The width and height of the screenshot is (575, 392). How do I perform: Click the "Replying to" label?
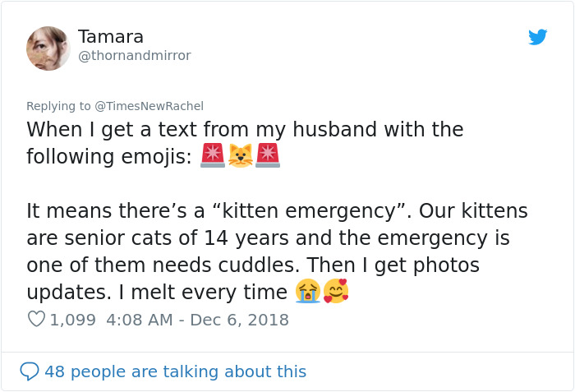(58, 106)
